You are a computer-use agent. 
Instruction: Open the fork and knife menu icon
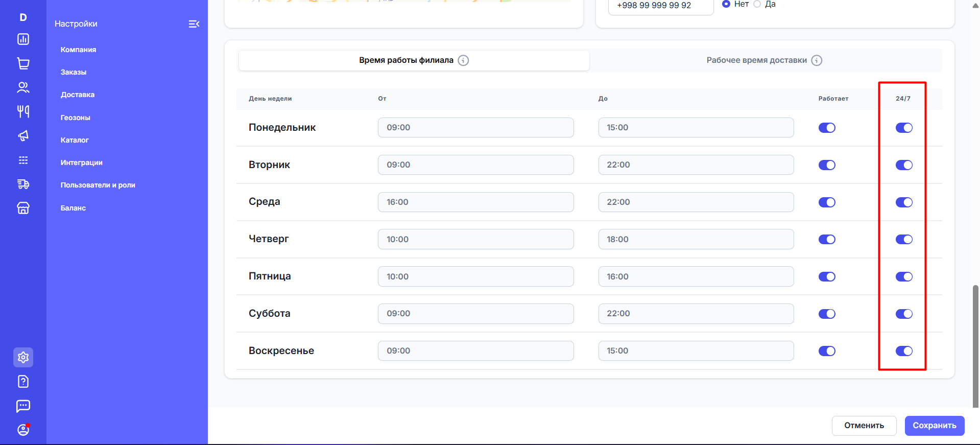click(23, 111)
